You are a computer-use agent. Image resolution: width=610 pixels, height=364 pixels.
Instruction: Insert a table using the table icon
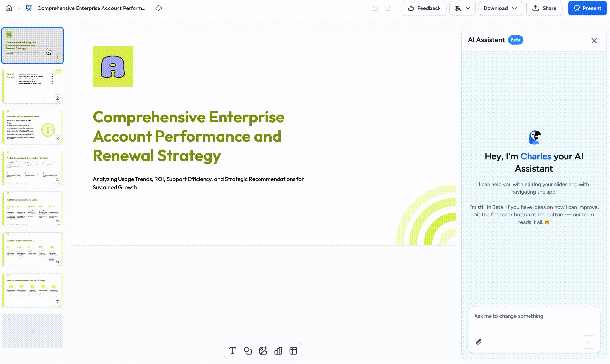293,351
